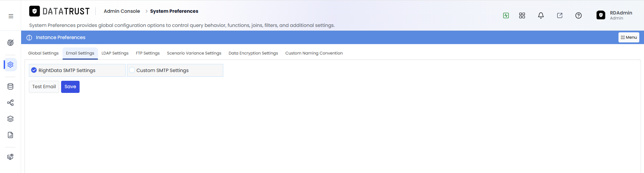Image resolution: width=644 pixels, height=173 pixels.
Task: Open the target dashboard sidebar icon
Action: (x=10, y=43)
